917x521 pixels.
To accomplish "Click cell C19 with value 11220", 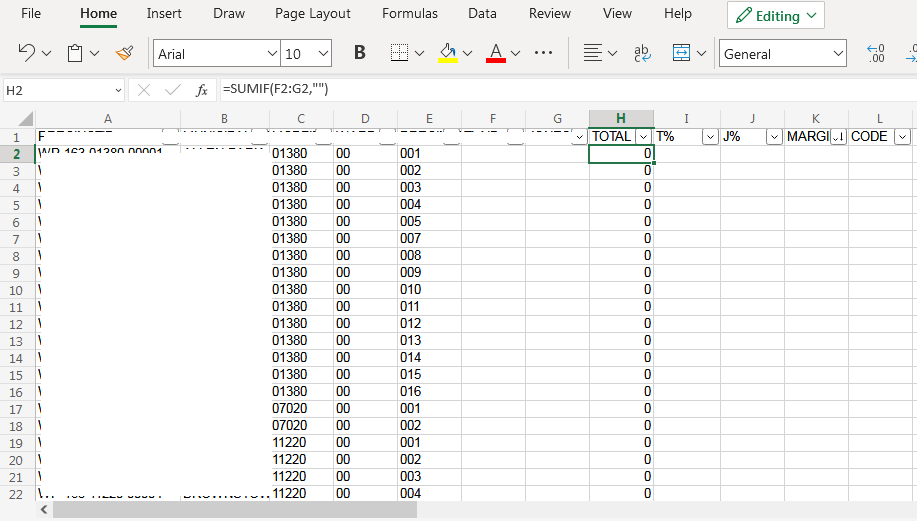I will [301, 443].
